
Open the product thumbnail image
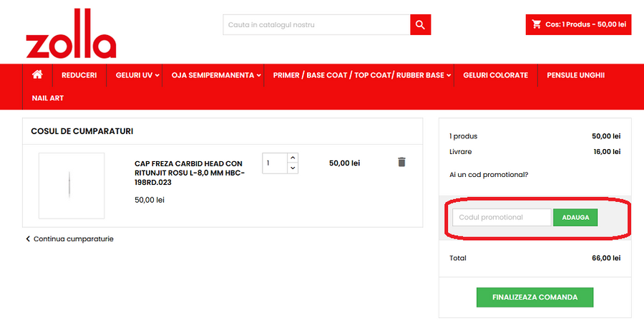(x=71, y=186)
